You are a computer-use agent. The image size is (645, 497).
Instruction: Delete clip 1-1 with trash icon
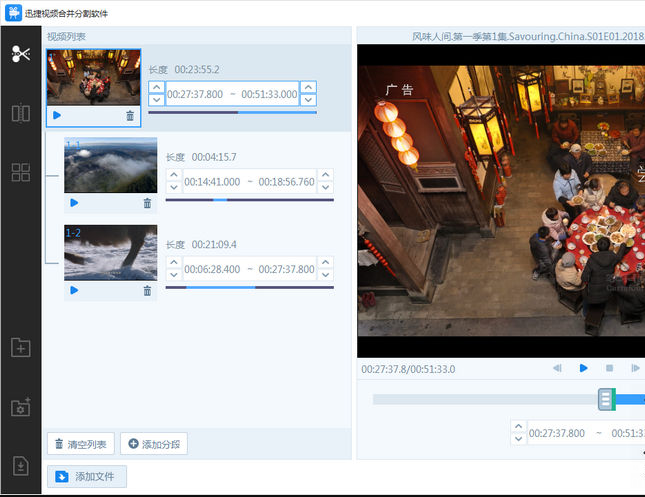pyautogui.click(x=147, y=203)
